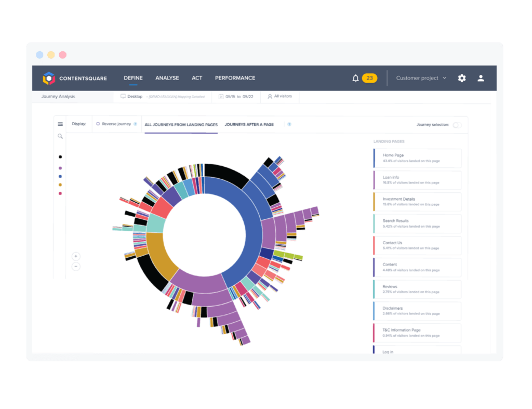Click the search magnifier icon in sidebar

pos(60,136)
